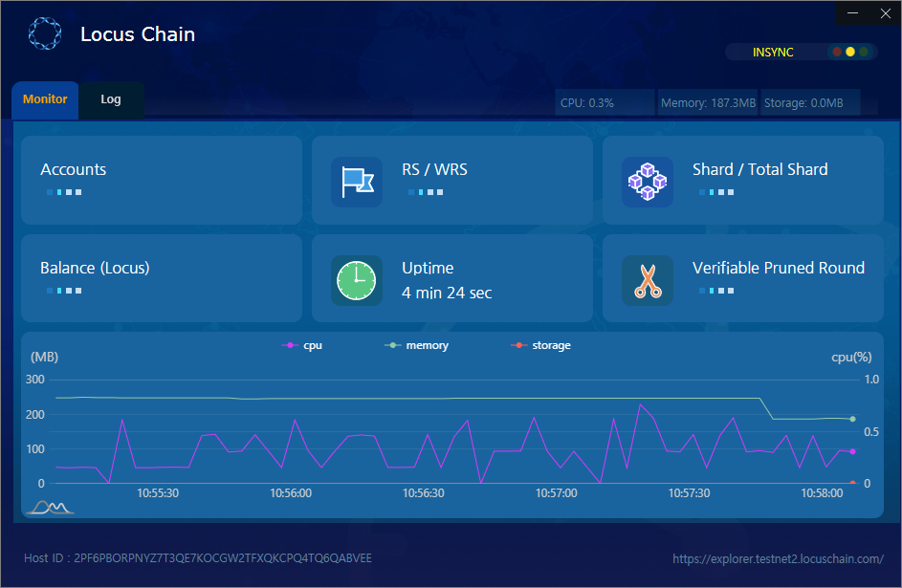Switch to the Log tab

(x=111, y=99)
